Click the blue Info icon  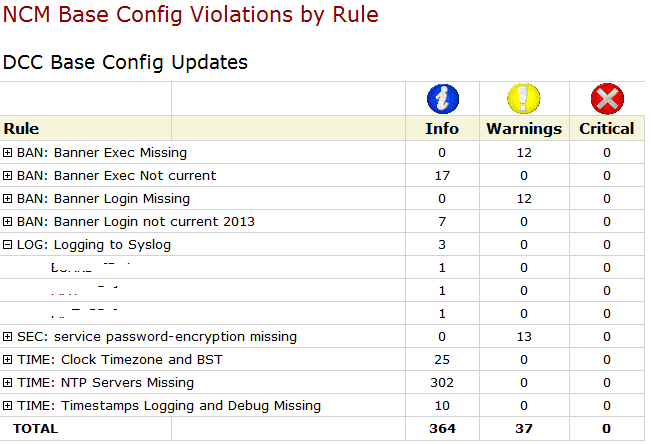click(x=443, y=99)
